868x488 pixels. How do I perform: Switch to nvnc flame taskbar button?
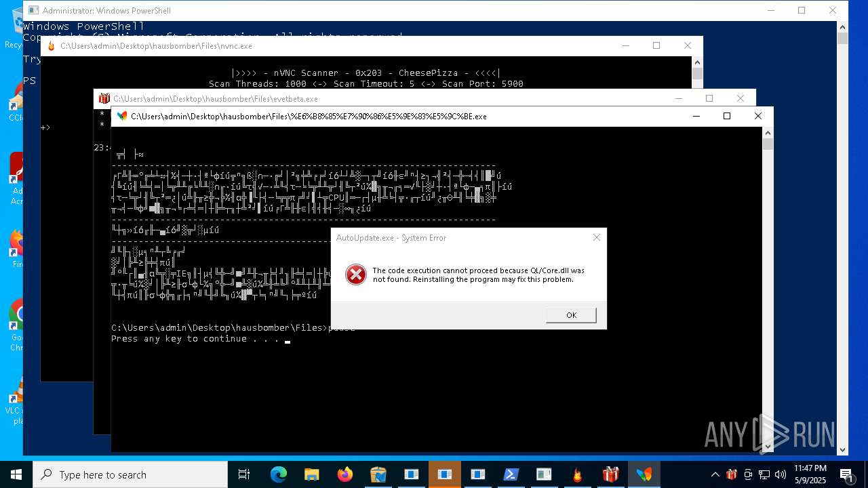577,474
